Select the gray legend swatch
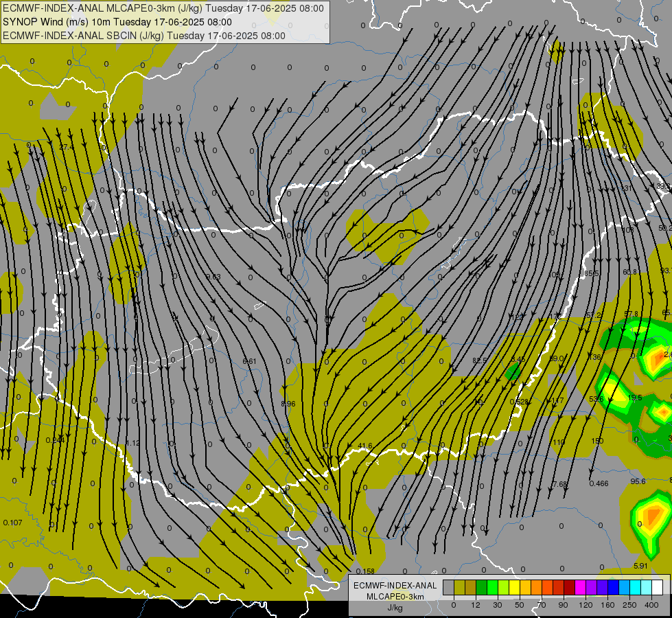The image size is (672, 618). click(x=448, y=587)
